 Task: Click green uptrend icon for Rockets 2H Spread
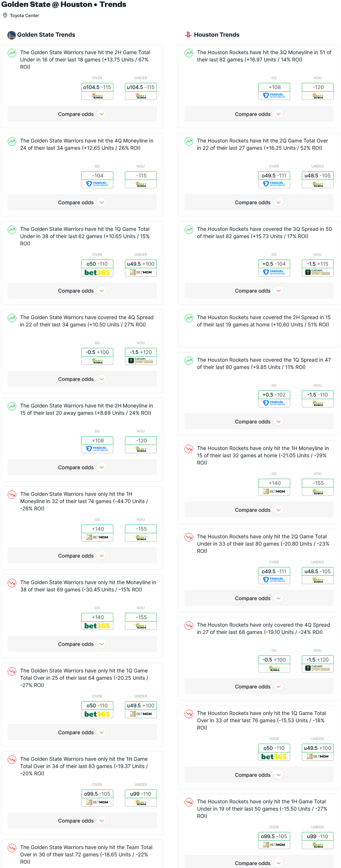point(189,318)
